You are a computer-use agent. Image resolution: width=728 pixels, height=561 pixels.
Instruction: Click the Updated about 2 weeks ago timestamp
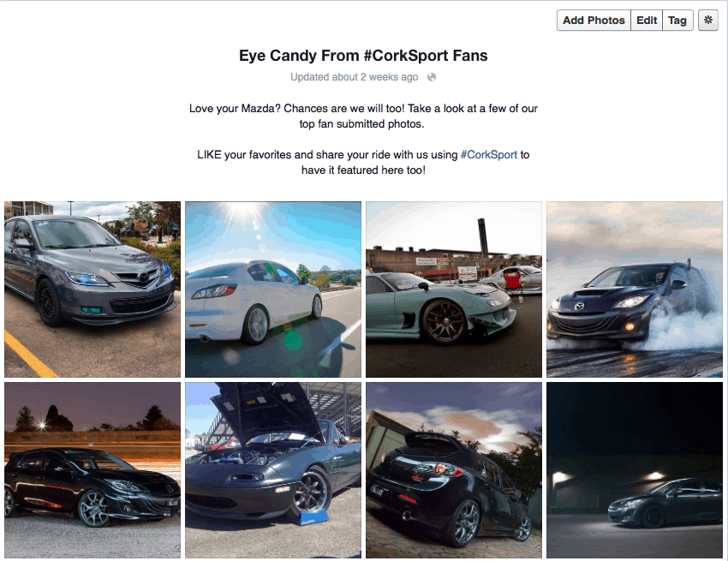point(355,77)
